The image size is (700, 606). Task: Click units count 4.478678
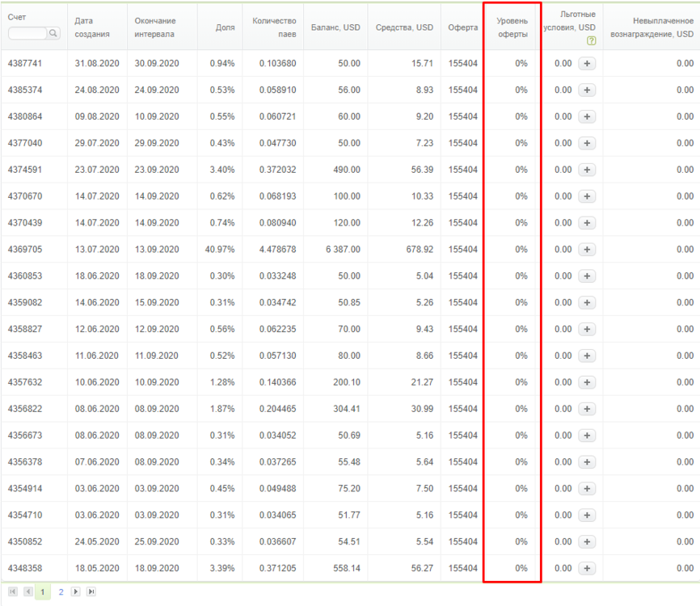278,250
